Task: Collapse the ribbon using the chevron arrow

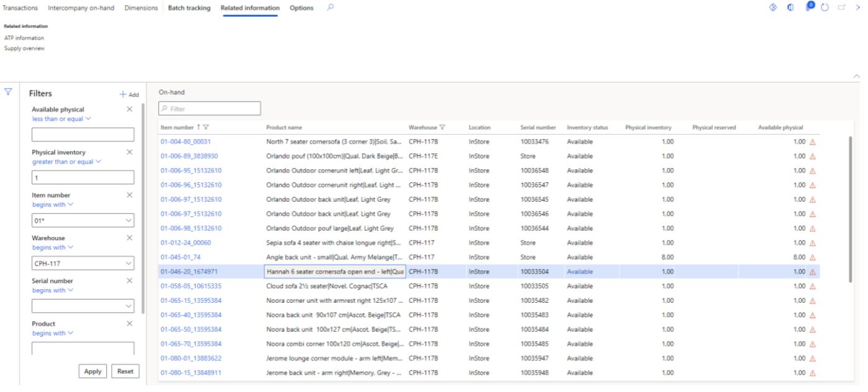Action: coord(857,75)
